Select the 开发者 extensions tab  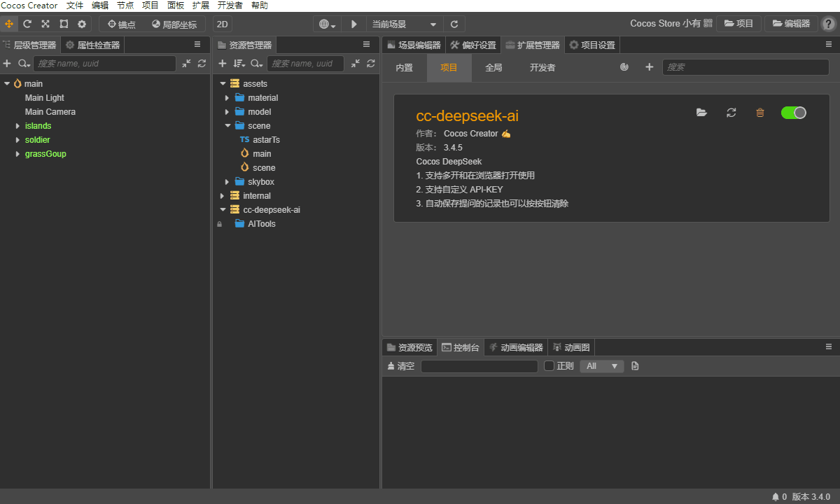(x=542, y=68)
